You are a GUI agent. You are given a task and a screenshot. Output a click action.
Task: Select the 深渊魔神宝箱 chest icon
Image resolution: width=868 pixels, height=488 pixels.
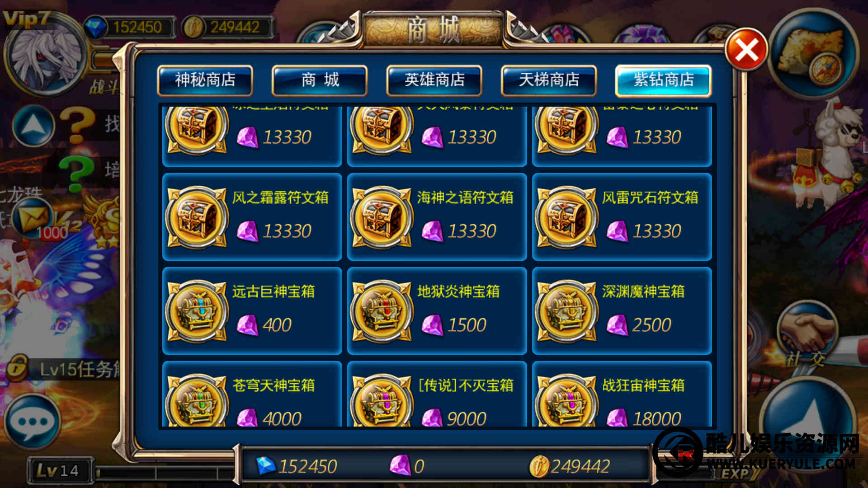click(x=566, y=311)
